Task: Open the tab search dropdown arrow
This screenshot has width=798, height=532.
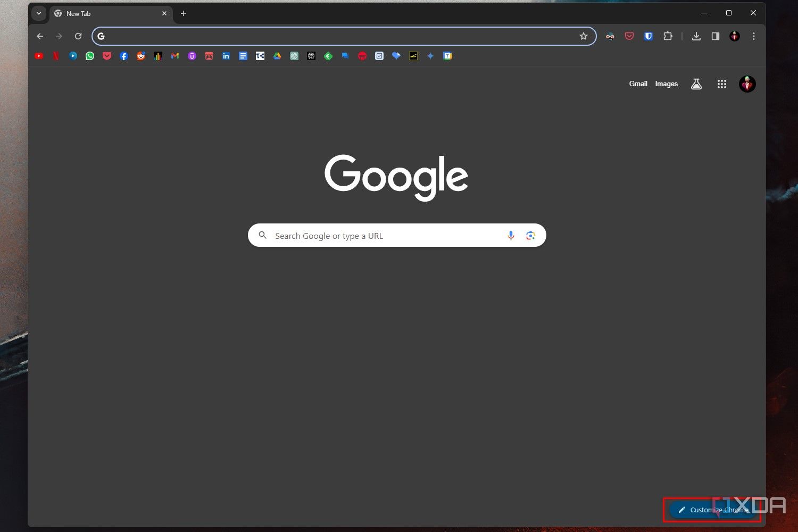Action: pos(39,13)
